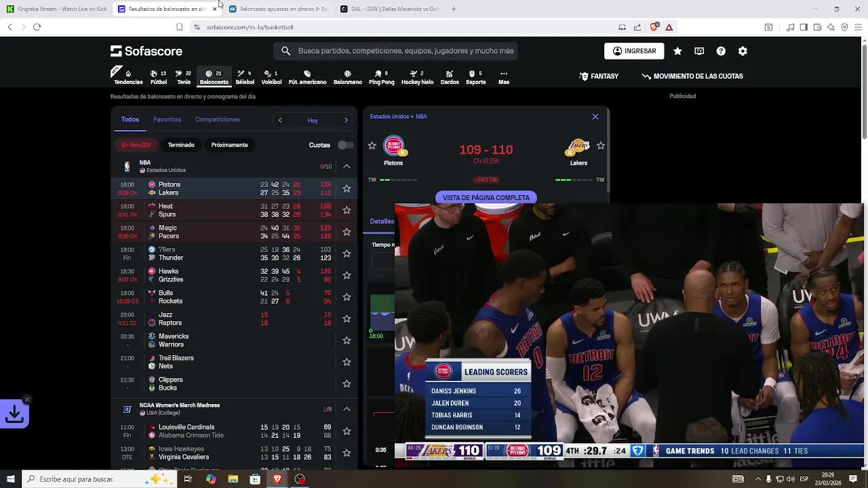Open Sofascore settings gear
The height and width of the screenshot is (488, 868).
(x=743, y=51)
